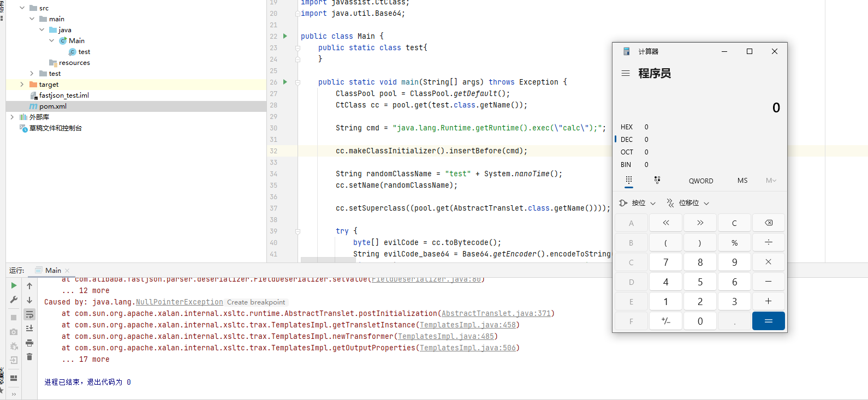Viewport: 868px width, 400px height.
Task: Open fastjson_test.iml file
Action: 64,95
